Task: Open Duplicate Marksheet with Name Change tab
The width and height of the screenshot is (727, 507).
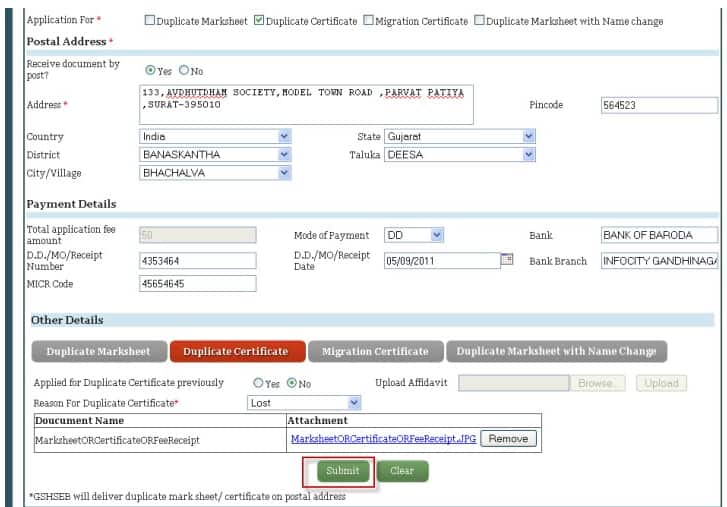Action: (556, 351)
